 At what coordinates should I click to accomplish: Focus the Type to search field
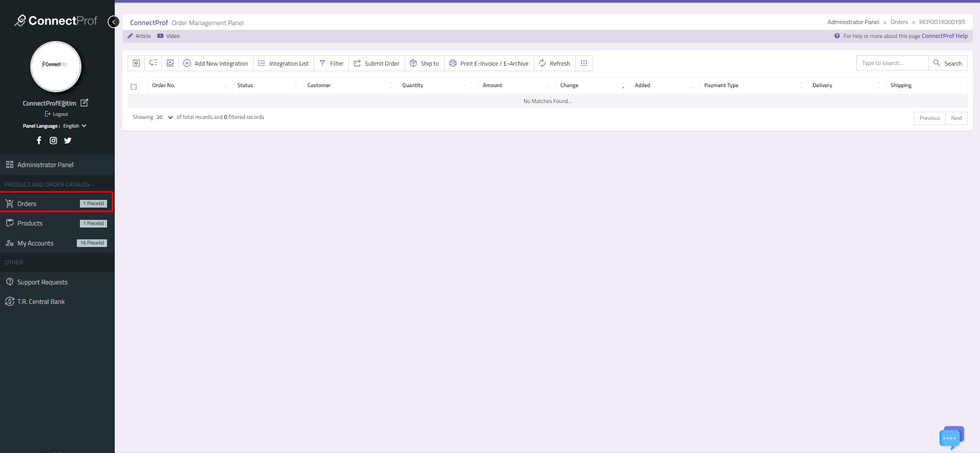tap(892, 63)
